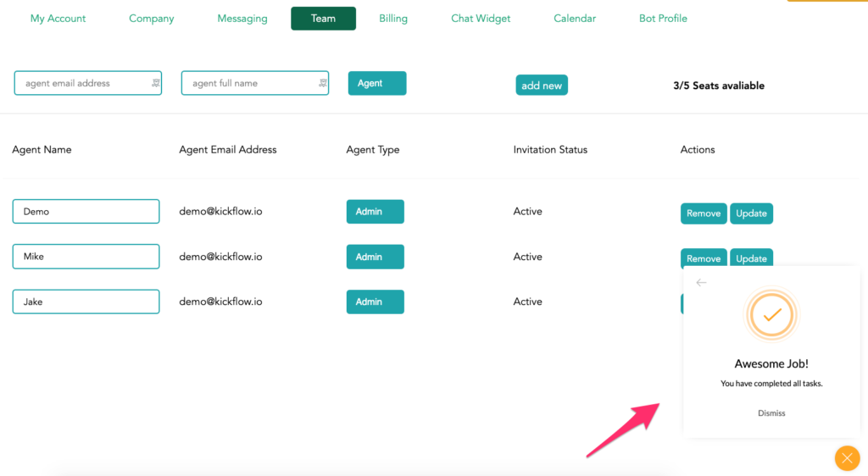Open the Messaging tab
868x476 pixels.
tap(242, 19)
